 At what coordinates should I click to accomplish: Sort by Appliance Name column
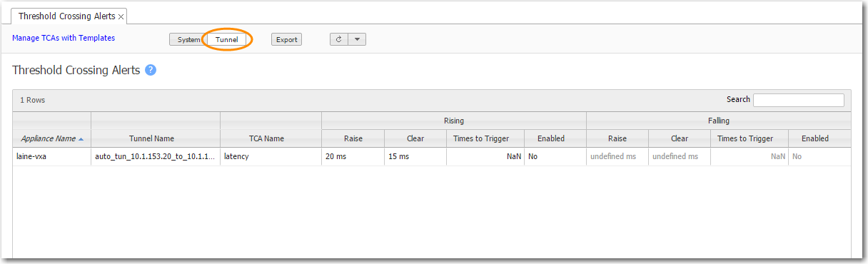(52, 138)
